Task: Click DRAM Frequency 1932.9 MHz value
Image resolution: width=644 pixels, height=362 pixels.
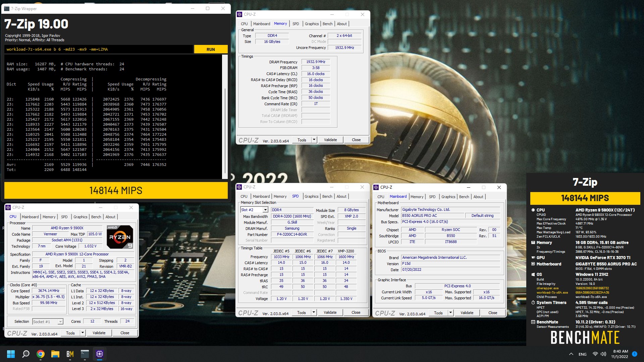Action: [316, 62]
